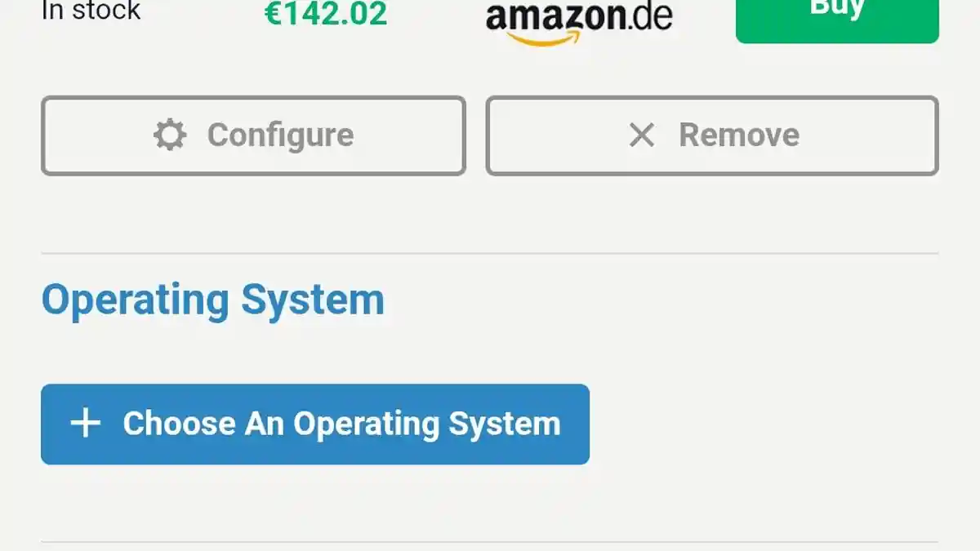Open the Configure part options

[x=253, y=136]
